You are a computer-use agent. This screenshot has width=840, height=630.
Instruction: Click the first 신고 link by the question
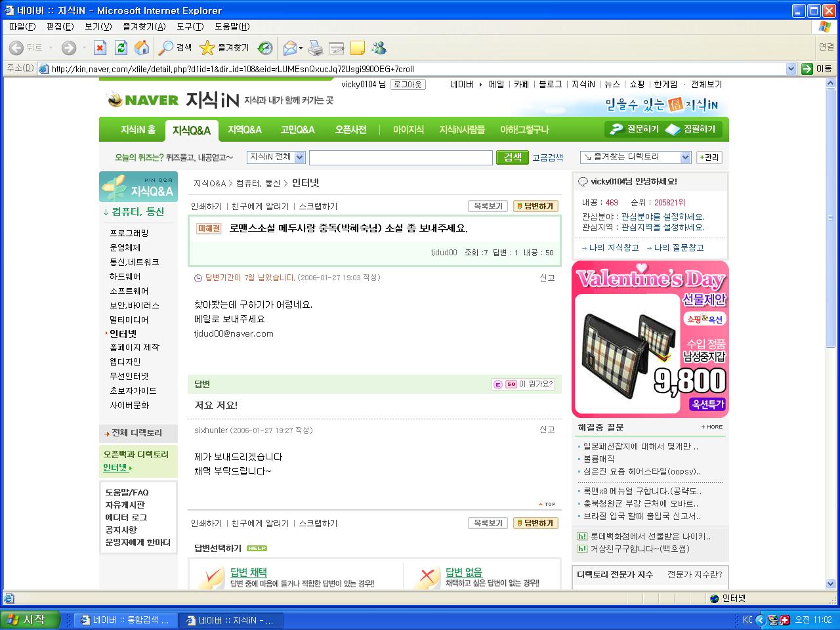(x=547, y=278)
